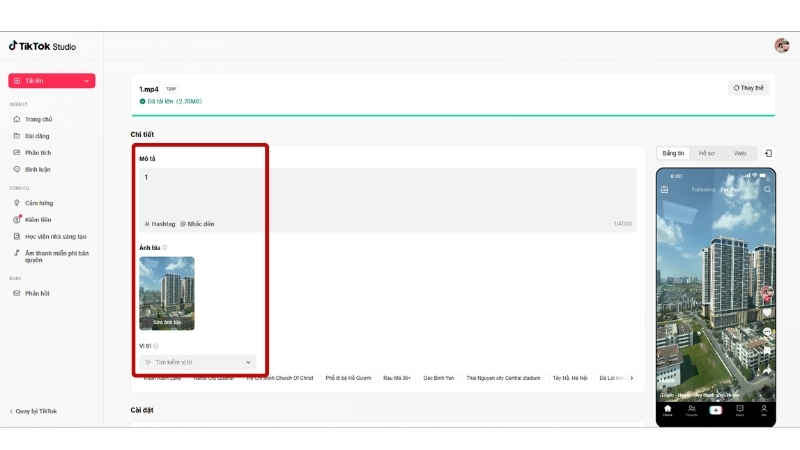
Task: Click the Inbox icon in preview navbar
Action: pyautogui.click(x=740, y=410)
